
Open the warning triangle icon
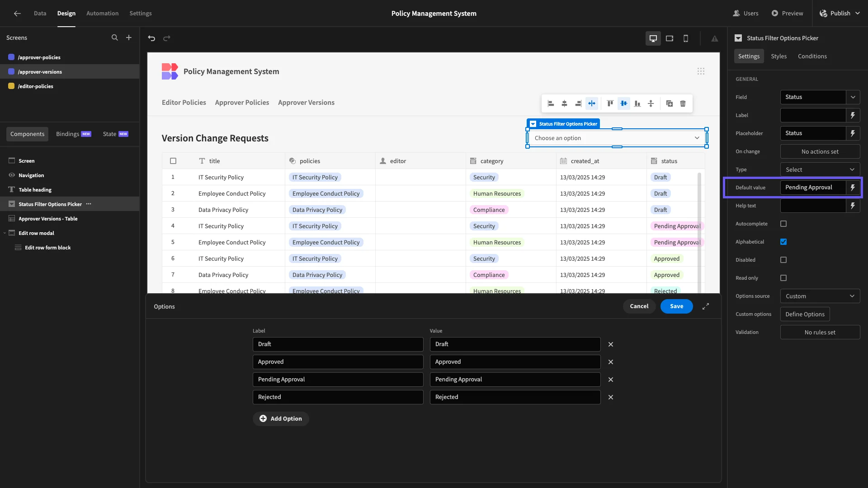715,38
